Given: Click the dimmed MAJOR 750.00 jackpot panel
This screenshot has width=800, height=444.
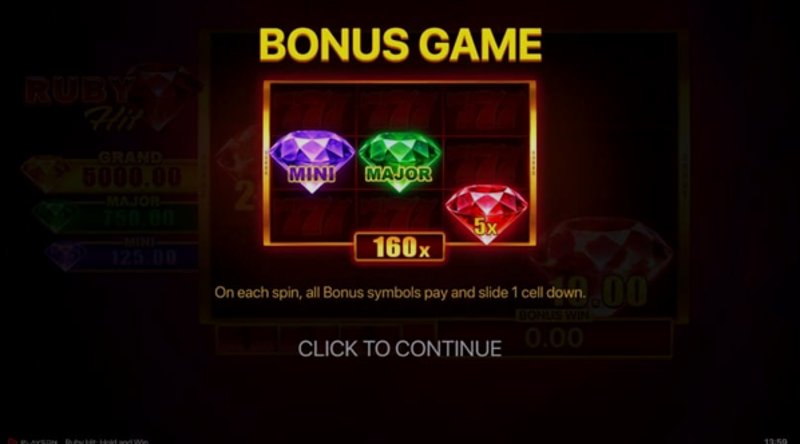Looking at the screenshot, I should tap(115, 213).
